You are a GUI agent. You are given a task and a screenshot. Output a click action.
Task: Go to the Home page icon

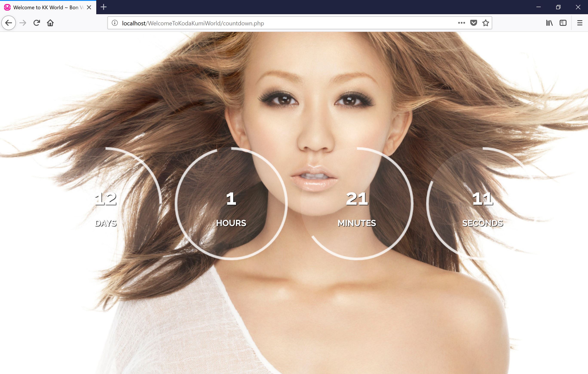pyautogui.click(x=50, y=23)
